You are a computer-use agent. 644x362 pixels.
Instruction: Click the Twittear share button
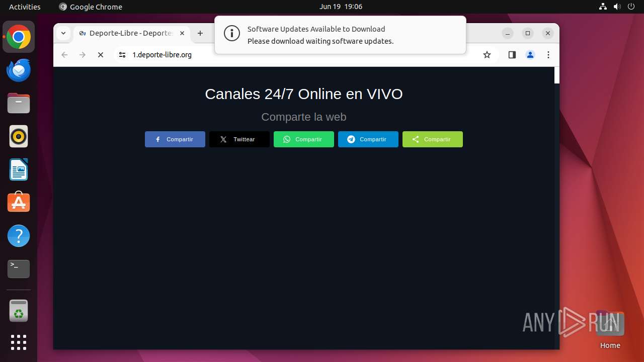(x=239, y=139)
